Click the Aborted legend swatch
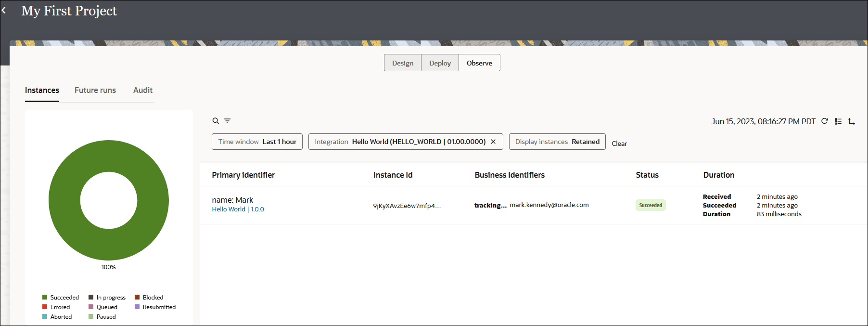Screen dimensions: 868x326 tap(45, 317)
